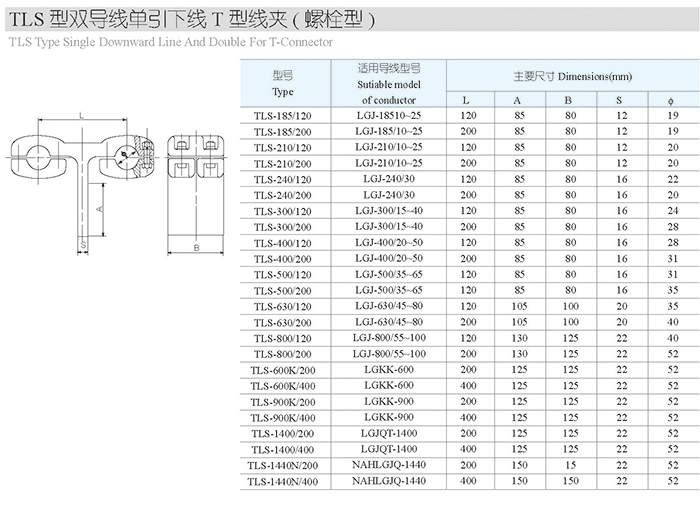Select the 型号 Type column header
Image resolution: width=700 pixels, height=505 pixels.
coord(282,84)
